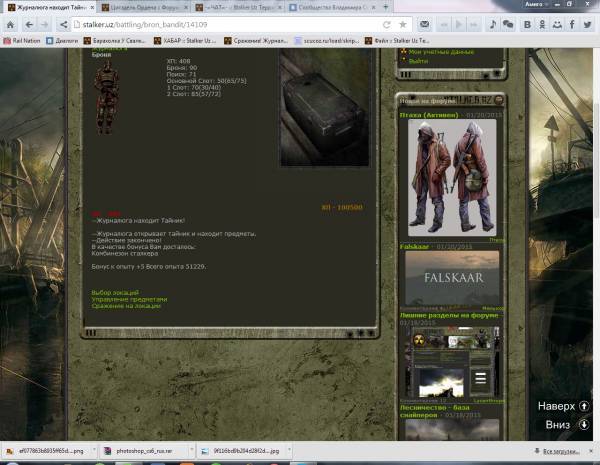
Task: Click the two hooded stalkers image
Action: (452, 177)
